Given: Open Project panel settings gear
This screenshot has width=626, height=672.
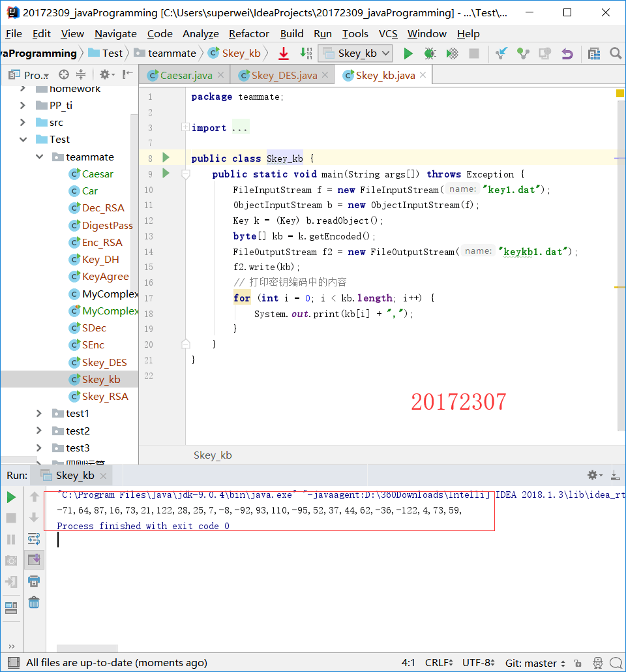Looking at the screenshot, I should click(107, 74).
